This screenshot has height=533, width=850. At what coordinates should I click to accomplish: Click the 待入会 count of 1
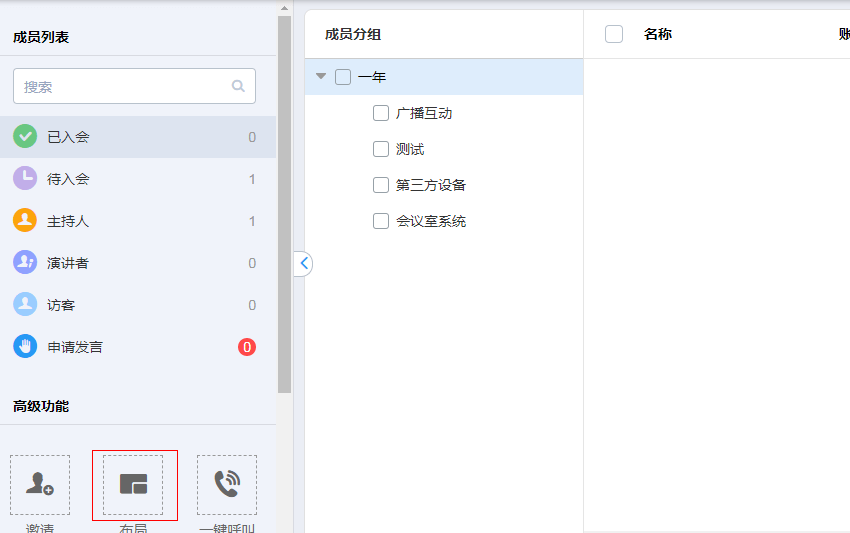(x=252, y=179)
